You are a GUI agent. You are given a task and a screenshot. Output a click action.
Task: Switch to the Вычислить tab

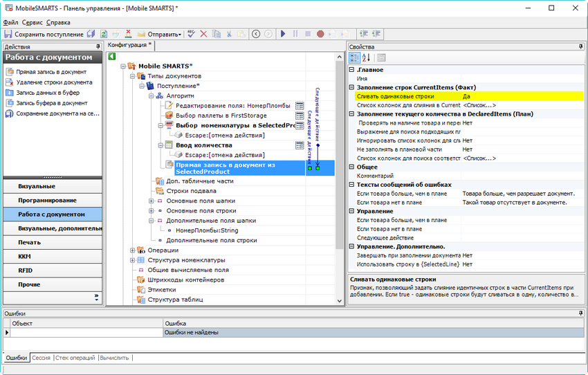[x=114, y=358]
